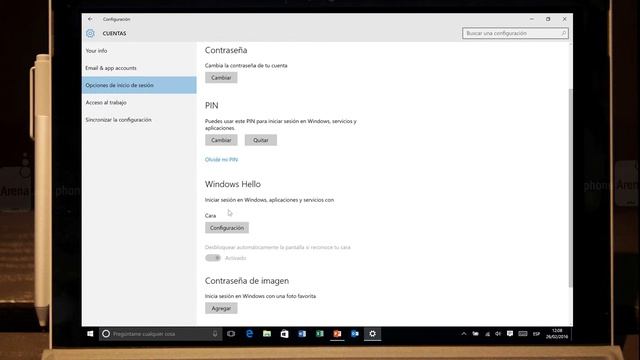Click the settings page vertical scrollbar
This screenshot has width=640, height=360.
pyautogui.click(x=570, y=188)
